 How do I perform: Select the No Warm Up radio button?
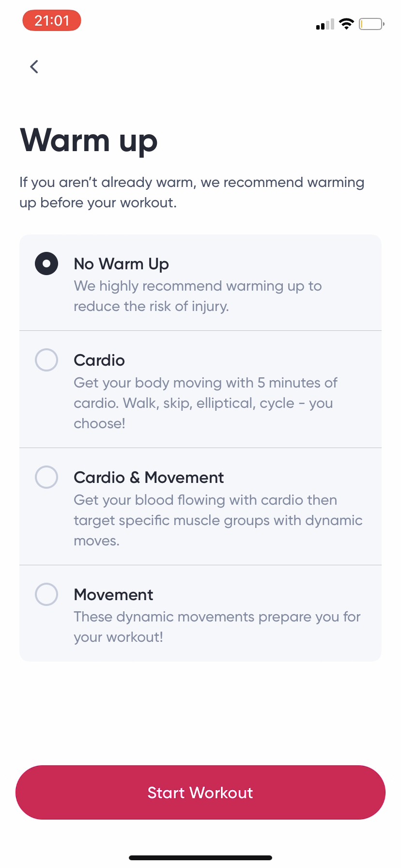click(46, 263)
